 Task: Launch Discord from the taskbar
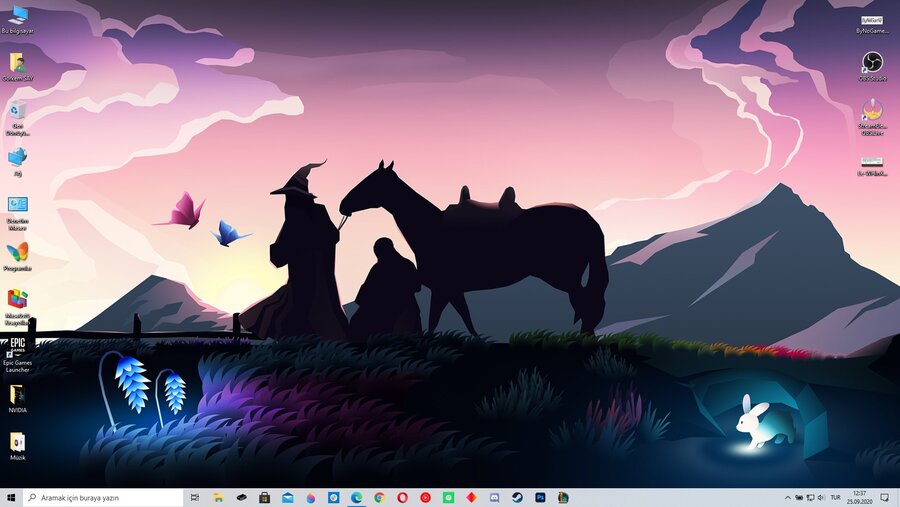[x=494, y=497]
